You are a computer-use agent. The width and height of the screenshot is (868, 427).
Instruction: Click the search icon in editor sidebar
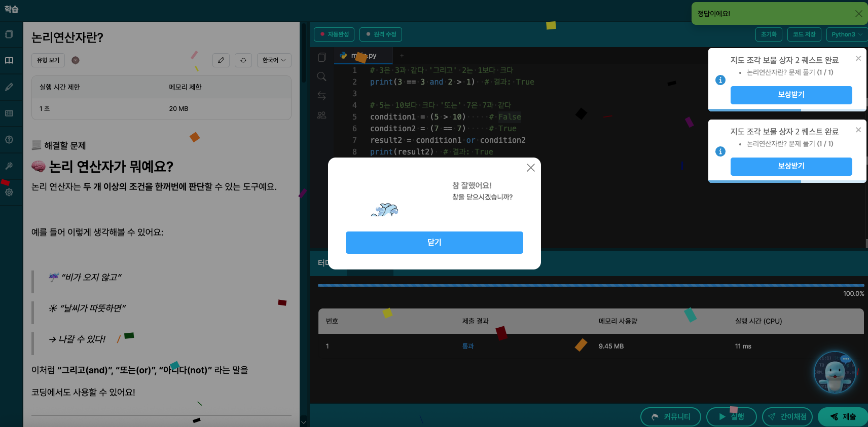click(x=321, y=76)
